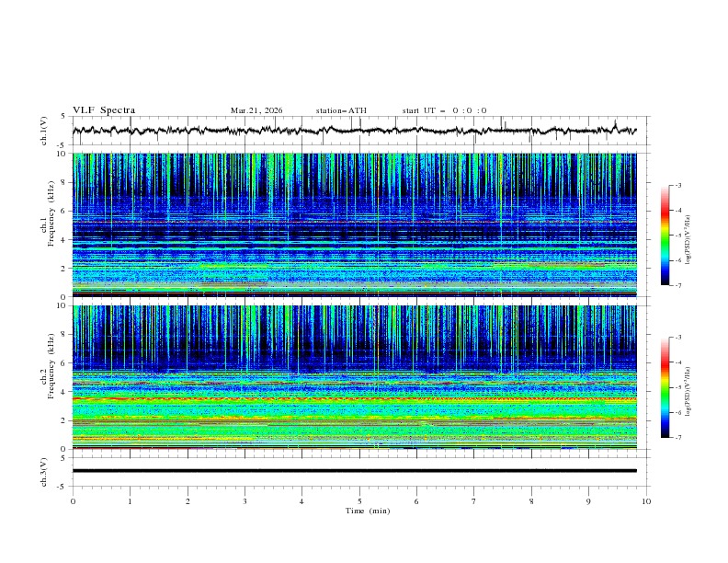Click the "6" kHz tick on ch.1 frequency axis
Screen dimensions: 728x563
click(x=64, y=212)
